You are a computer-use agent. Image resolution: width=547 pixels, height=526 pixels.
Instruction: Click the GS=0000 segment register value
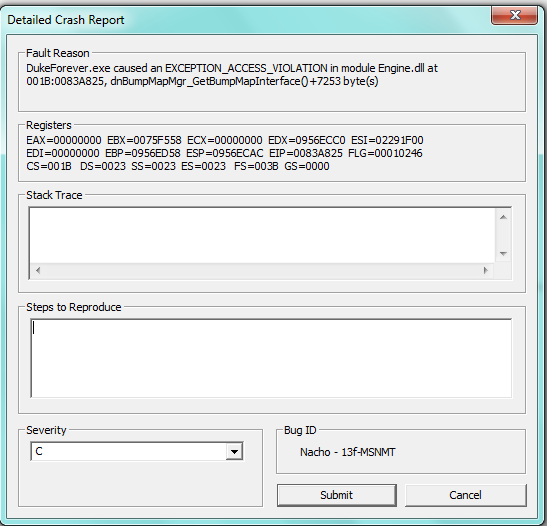(307, 166)
